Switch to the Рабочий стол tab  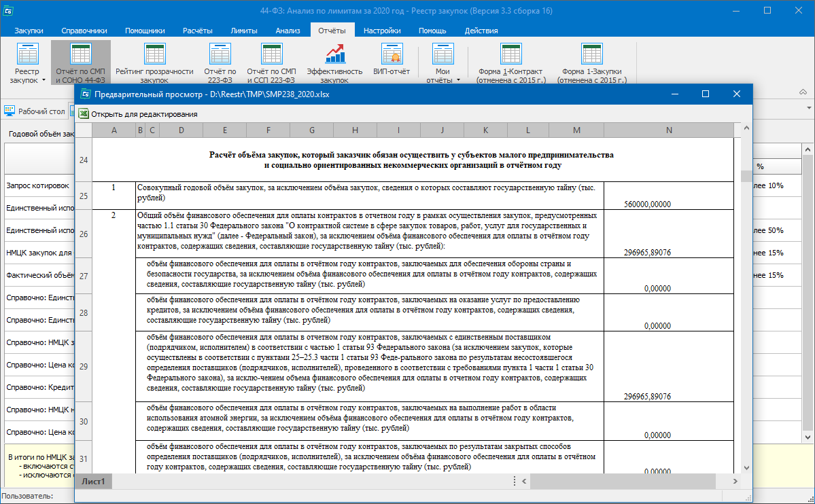(x=35, y=111)
